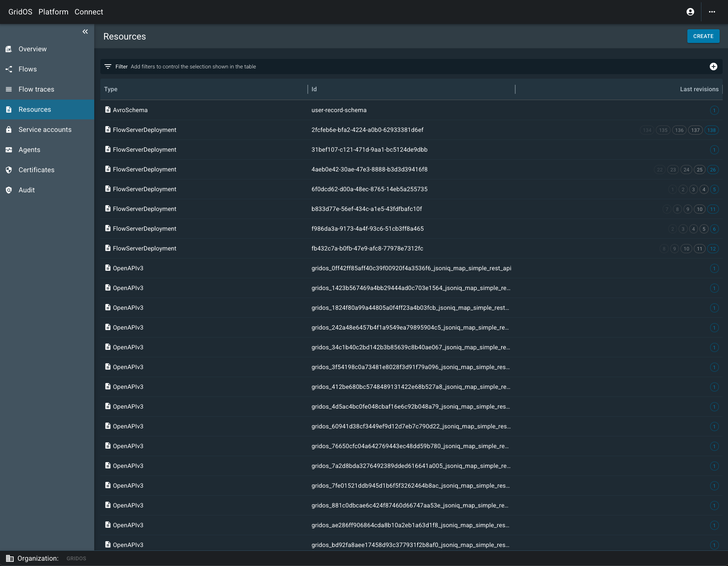The width and height of the screenshot is (728, 566).
Task: Collapse the navigation sidebar
Action: coord(85,32)
